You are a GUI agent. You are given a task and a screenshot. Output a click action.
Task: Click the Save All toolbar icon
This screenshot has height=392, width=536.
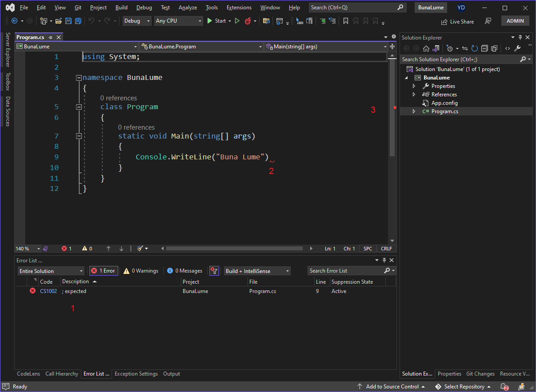click(x=78, y=21)
